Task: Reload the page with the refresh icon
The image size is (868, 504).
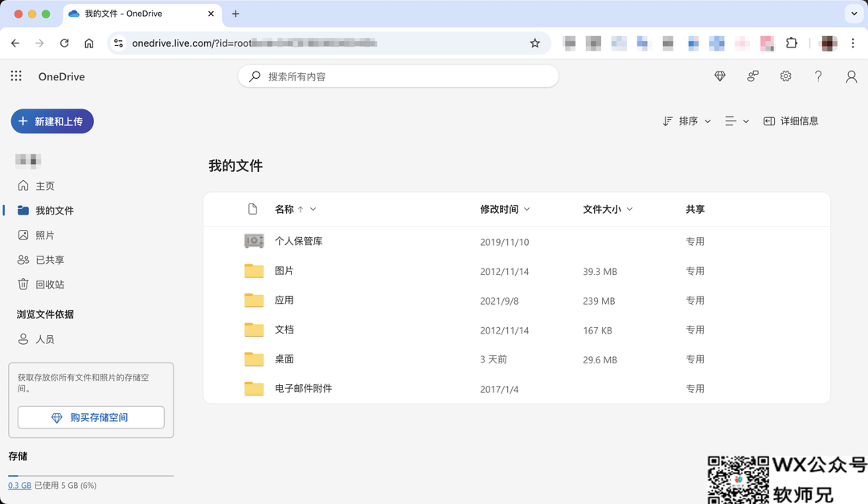Action: point(64,43)
